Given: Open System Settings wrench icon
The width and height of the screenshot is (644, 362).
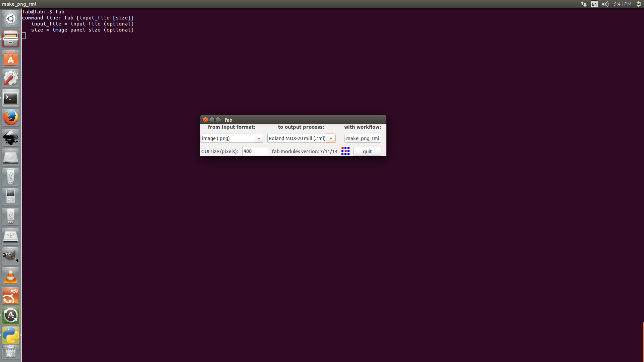Looking at the screenshot, I should click(x=11, y=78).
